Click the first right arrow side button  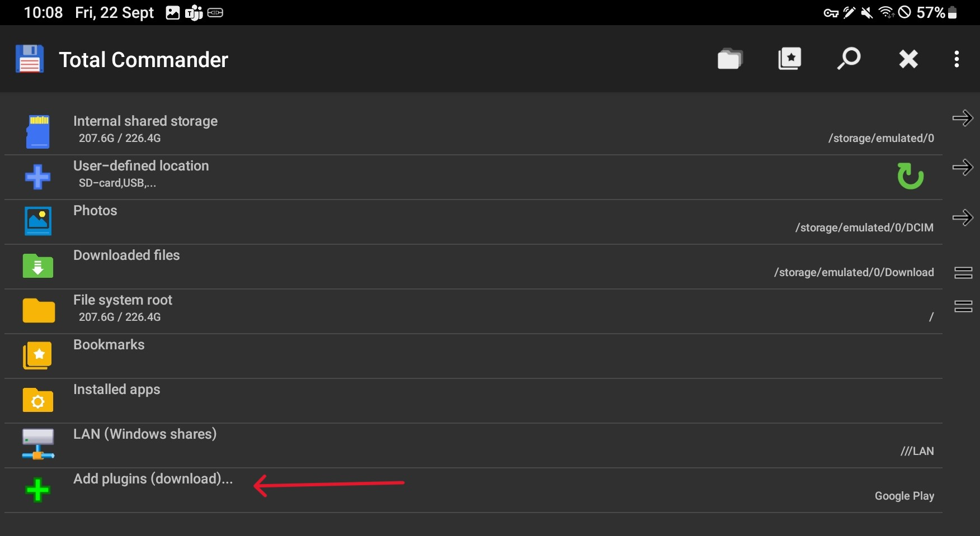click(x=963, y=118)
